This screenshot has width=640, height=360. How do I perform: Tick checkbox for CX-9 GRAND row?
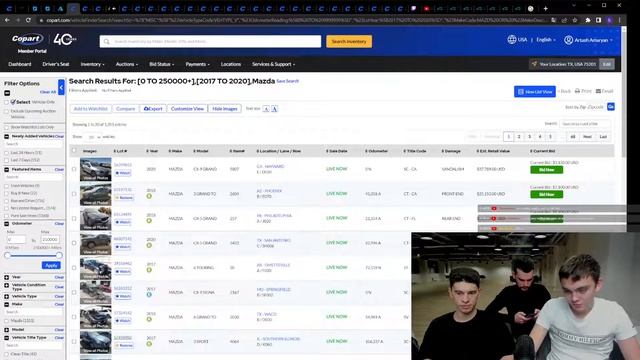point(74,169)
